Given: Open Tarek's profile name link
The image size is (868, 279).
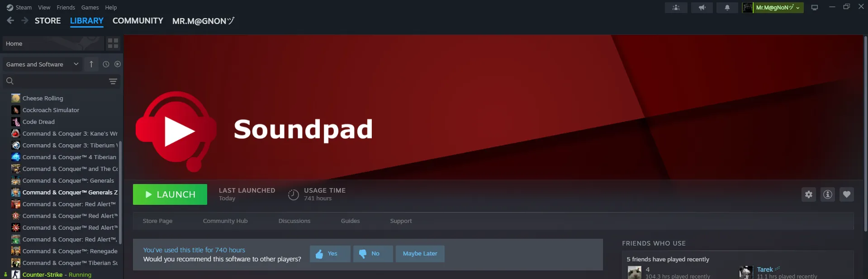Looking at the screenshot, I should point(765,270).
